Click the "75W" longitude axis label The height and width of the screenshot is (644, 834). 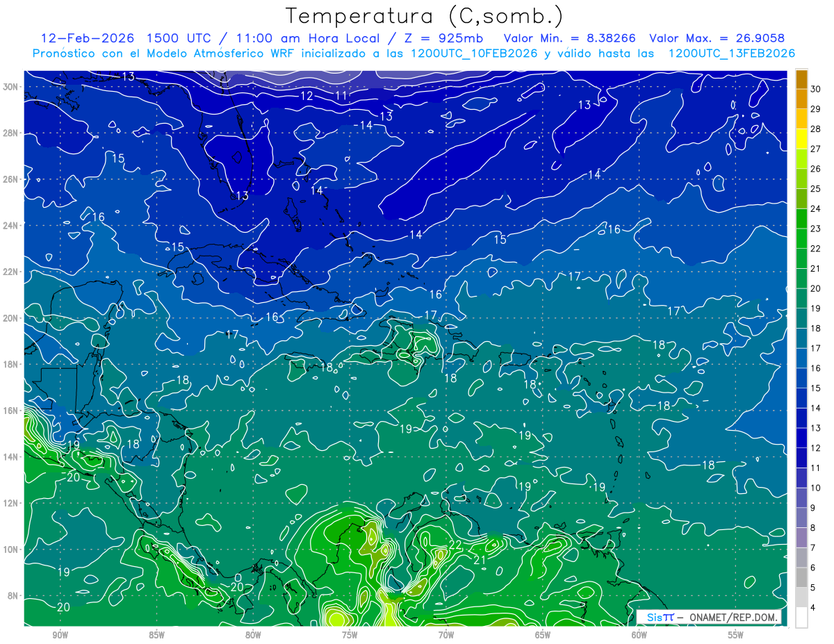point(350,635)
